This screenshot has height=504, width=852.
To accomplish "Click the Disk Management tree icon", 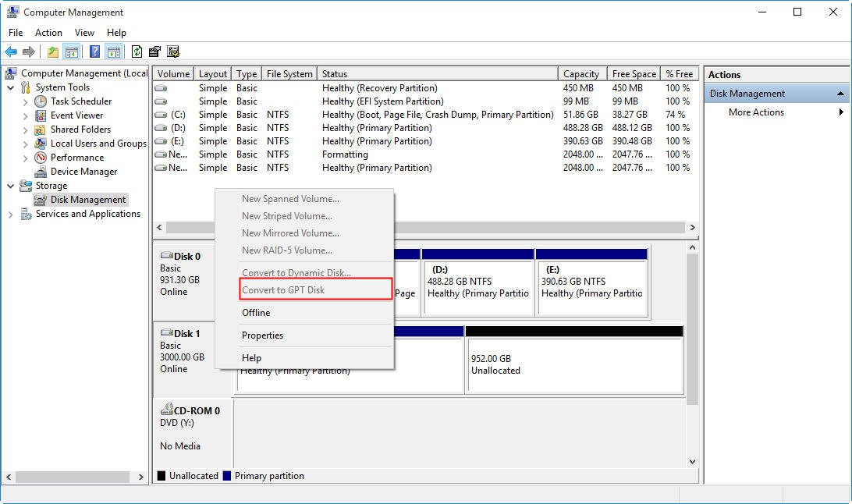I will (41, 200).
